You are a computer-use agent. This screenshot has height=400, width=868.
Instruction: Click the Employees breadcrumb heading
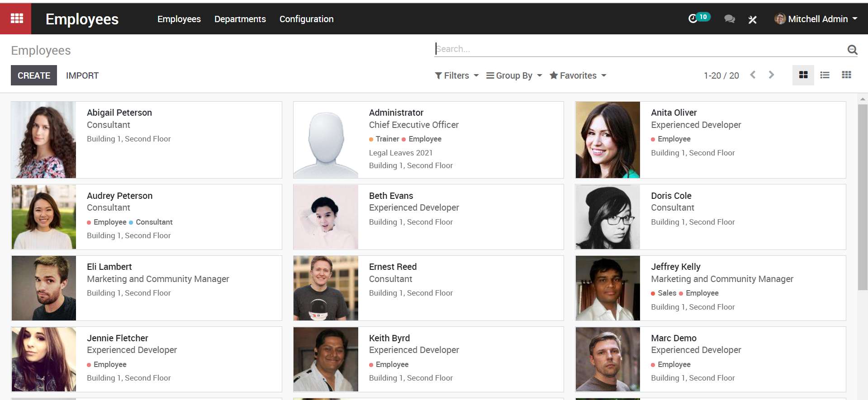pyautogui.click(x=41, y=51)
